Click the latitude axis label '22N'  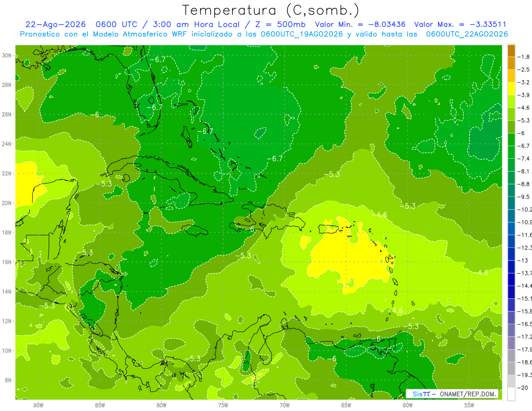7,173
